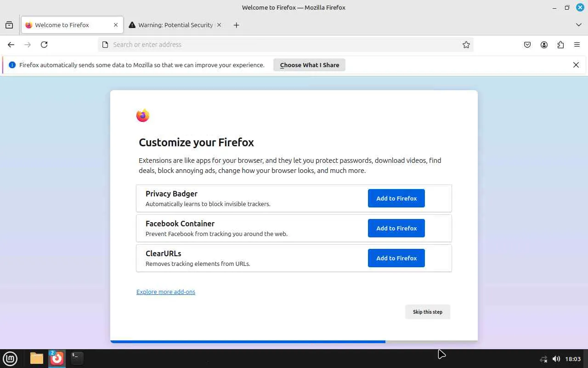Open the Firefox application menu
This screenshot has height=368, width=588.
tap(577, 45)
